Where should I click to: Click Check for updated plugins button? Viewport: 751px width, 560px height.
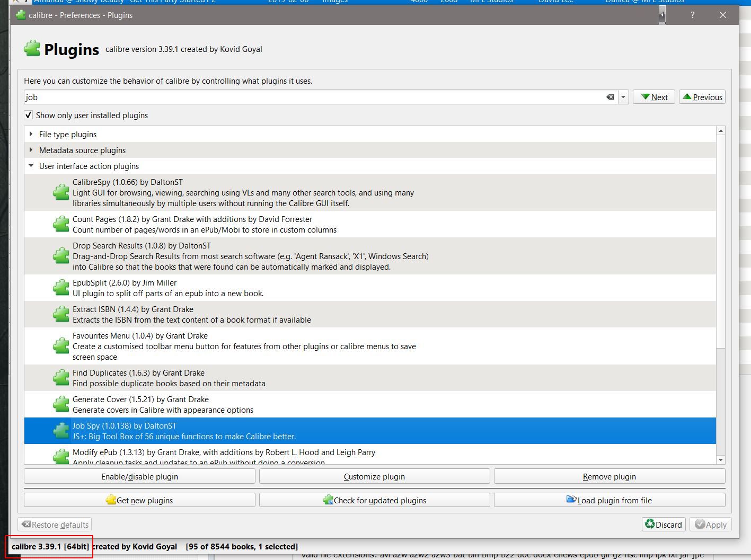tap(374, 500)
